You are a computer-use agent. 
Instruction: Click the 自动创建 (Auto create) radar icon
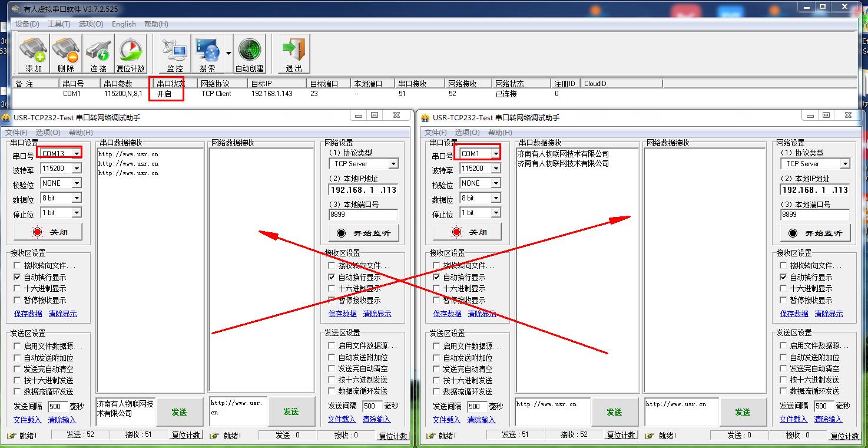(x=249, y=54)
